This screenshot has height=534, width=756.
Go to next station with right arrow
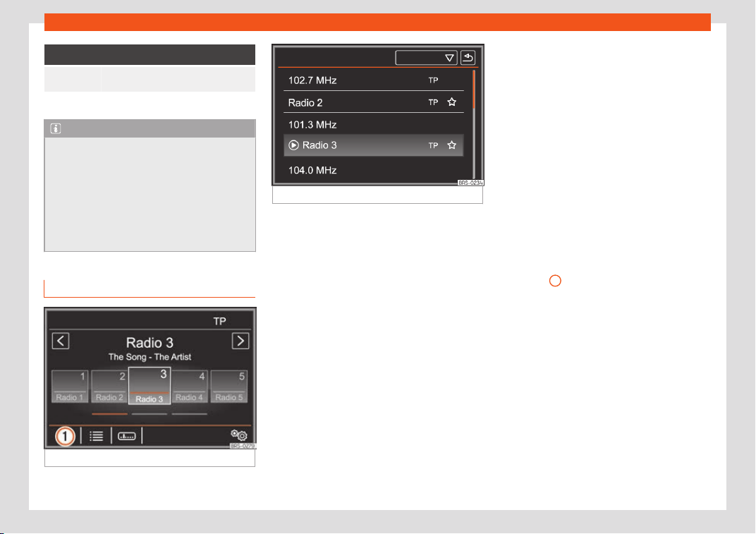[x=240, y=341]
